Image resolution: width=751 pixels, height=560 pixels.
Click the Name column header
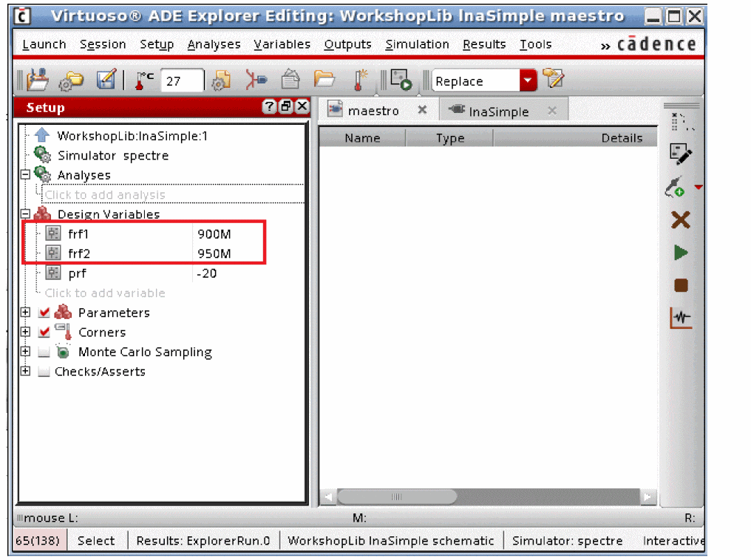362,138
